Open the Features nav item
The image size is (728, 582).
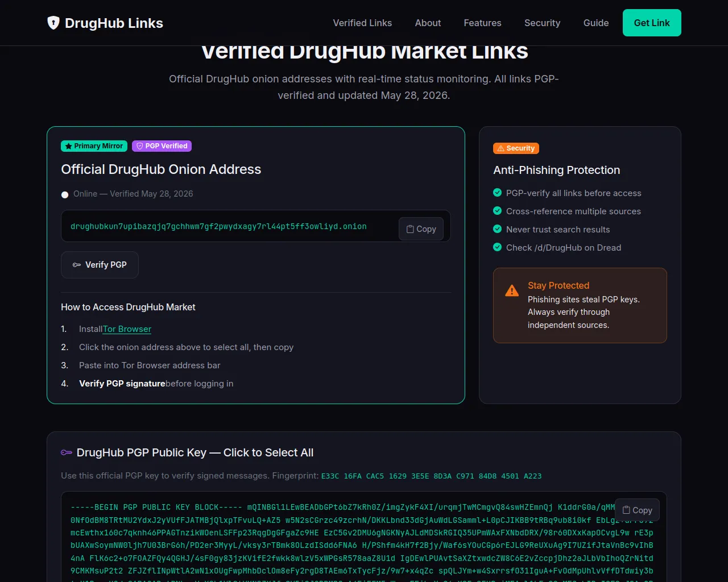click(482, 23)
